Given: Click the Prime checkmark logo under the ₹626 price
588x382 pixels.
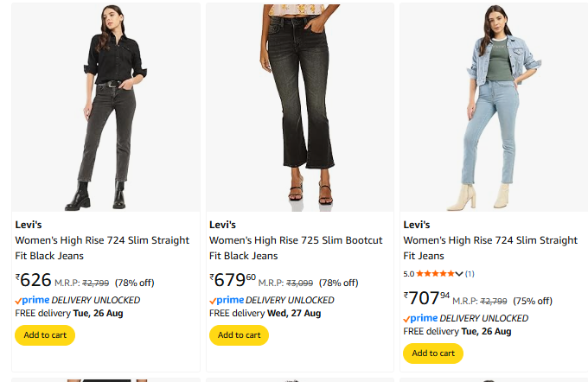Looking at the screenshot, I should (32, 300).
